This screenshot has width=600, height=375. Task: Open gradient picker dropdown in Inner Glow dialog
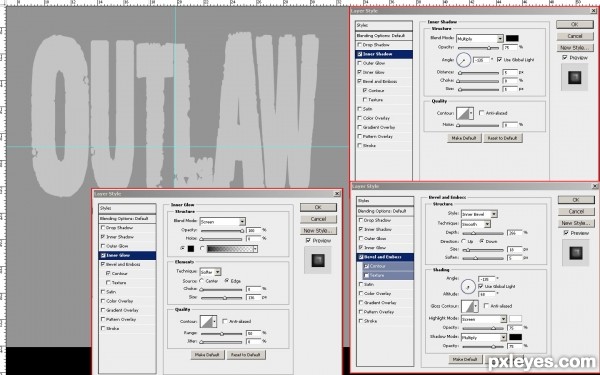tap(255, 249)
